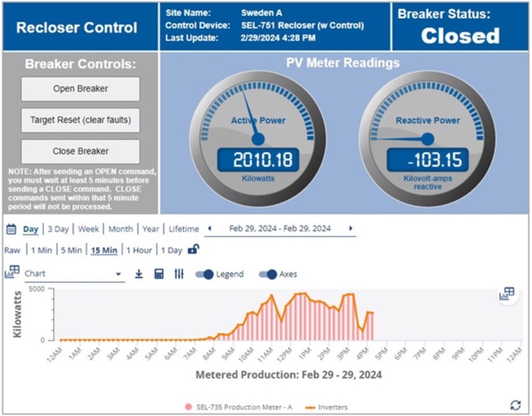532x416 pixels.
Task: Switch to 1 Hour interval
Action: pos(139,250)
